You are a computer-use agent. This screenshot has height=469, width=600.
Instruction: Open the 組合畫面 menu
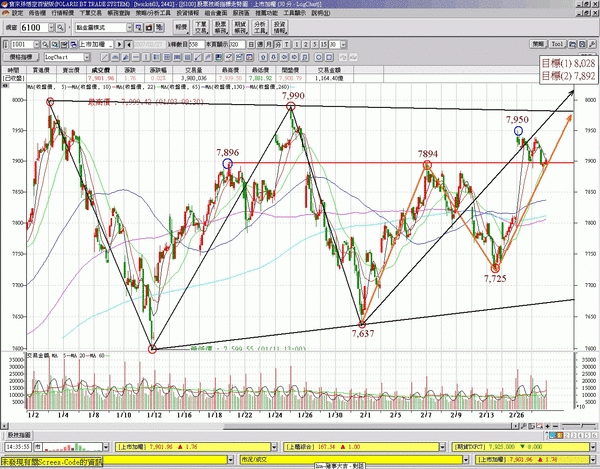coord(216,13)
